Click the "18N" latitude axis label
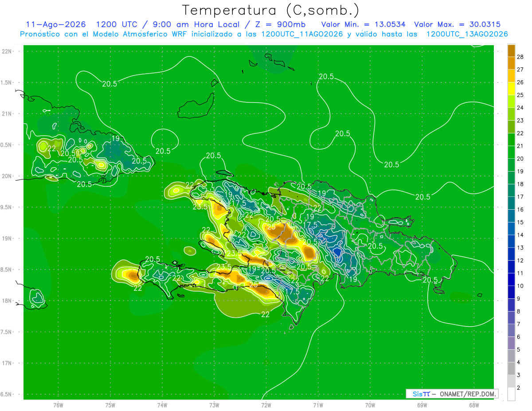The height and width of the screenshot is (411, 532). [7, 301]
